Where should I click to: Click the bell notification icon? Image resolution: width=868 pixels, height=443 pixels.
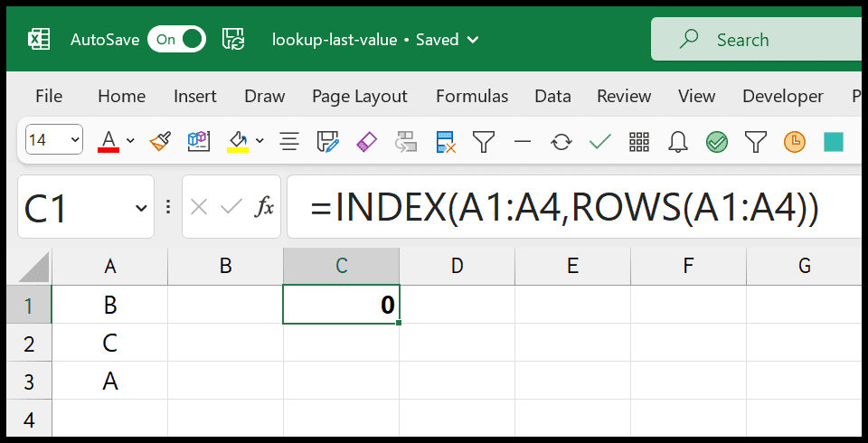[x=678, y=142]
